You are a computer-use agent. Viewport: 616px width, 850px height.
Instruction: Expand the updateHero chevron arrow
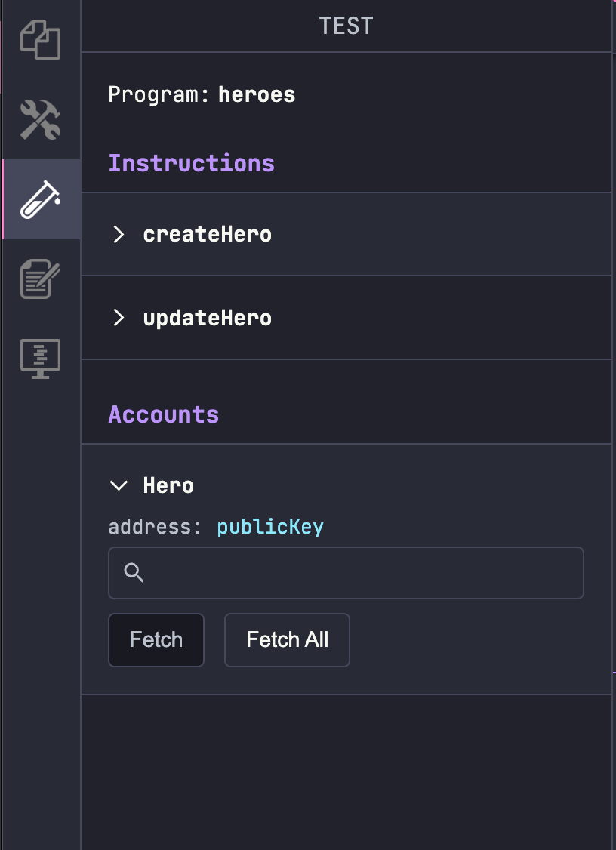pos(119,318)
